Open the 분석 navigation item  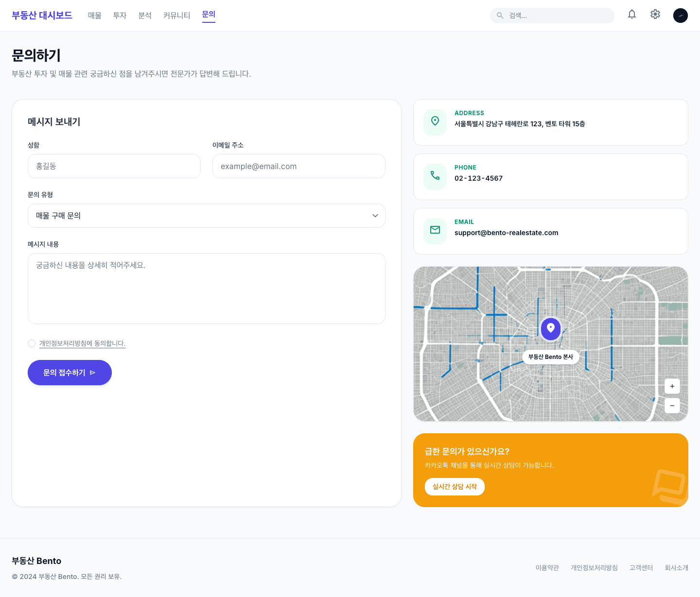point(145,16)
